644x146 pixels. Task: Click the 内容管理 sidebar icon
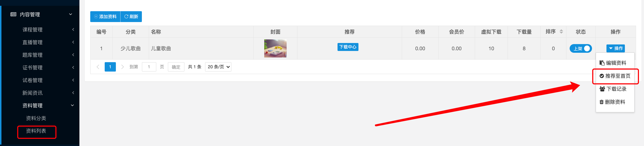point(13,14)
